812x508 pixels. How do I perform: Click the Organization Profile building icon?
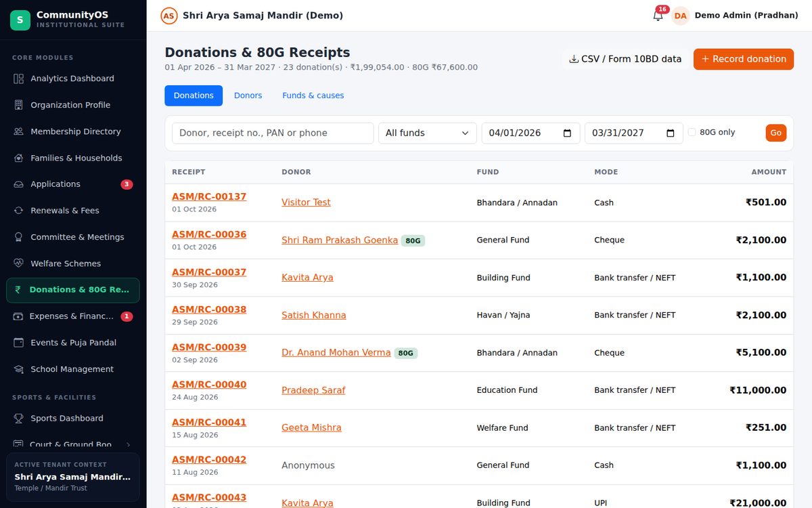[19, 105]
